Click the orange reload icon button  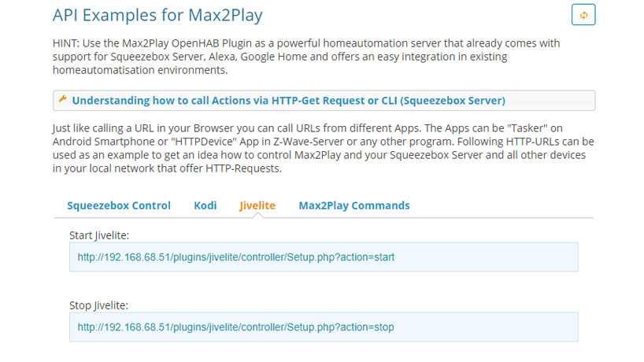pos(583,15)
